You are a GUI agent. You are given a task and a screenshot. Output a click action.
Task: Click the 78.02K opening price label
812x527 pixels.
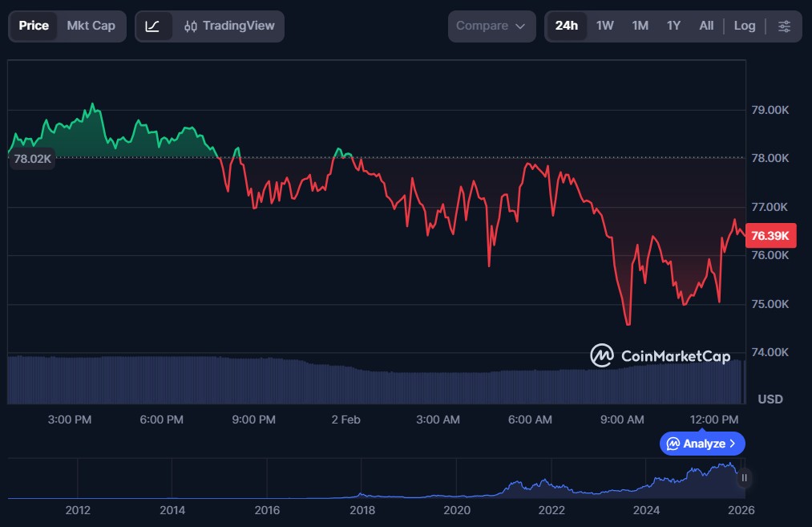[33, 159]
